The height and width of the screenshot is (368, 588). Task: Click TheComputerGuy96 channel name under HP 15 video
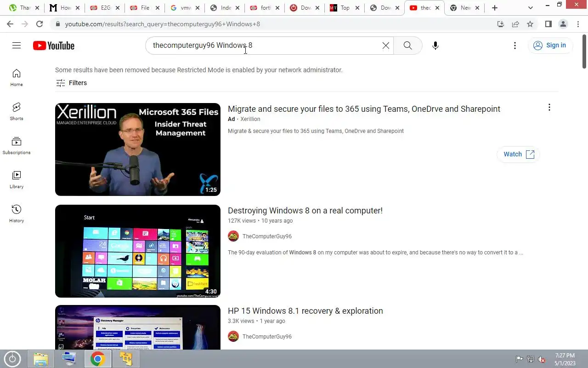point(267,337)
